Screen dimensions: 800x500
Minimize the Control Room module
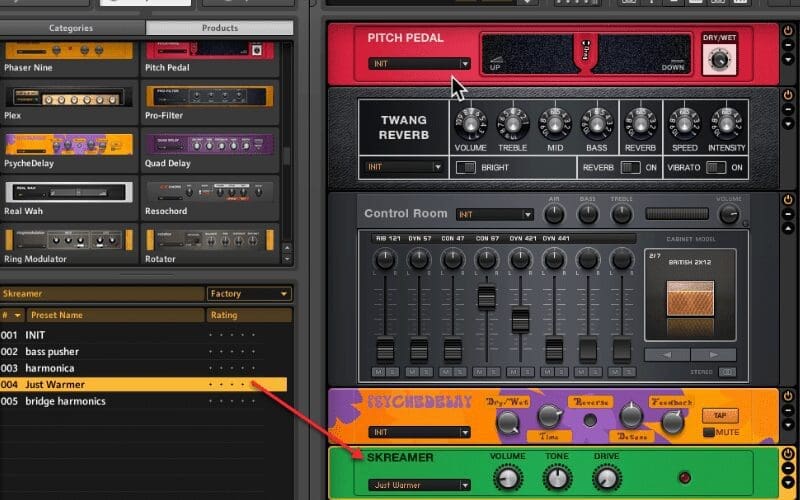[788, 214]
